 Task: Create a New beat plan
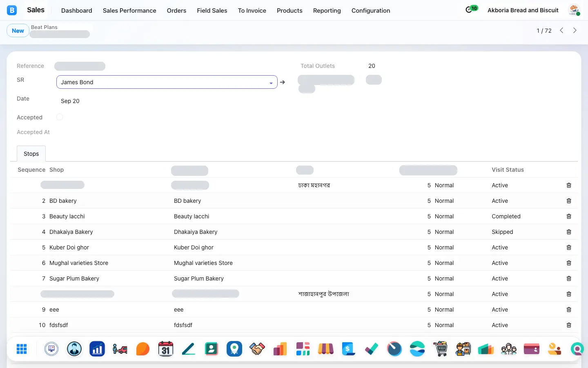point(18,31)
